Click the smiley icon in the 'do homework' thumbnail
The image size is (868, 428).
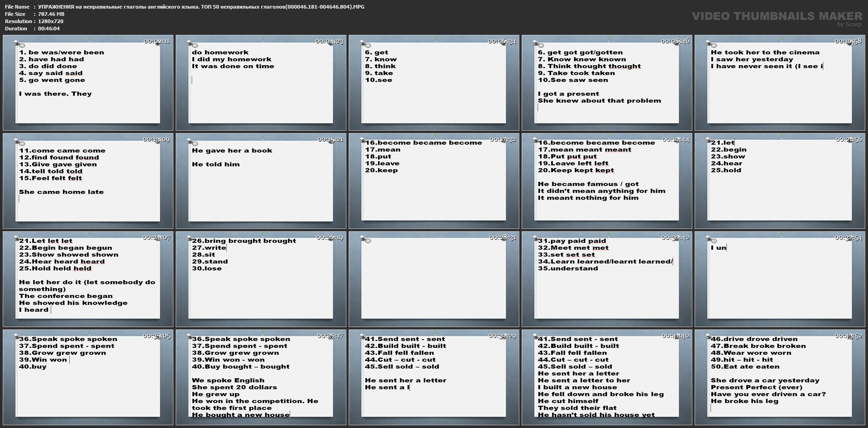tap(195, 46)
